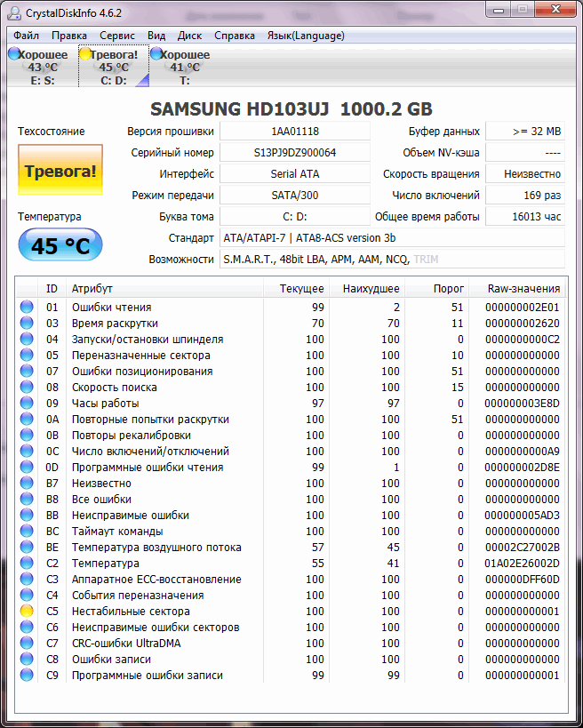Select the E: S: disk tab
This screenshot has height=728, width=583.
tap(43, 67)
